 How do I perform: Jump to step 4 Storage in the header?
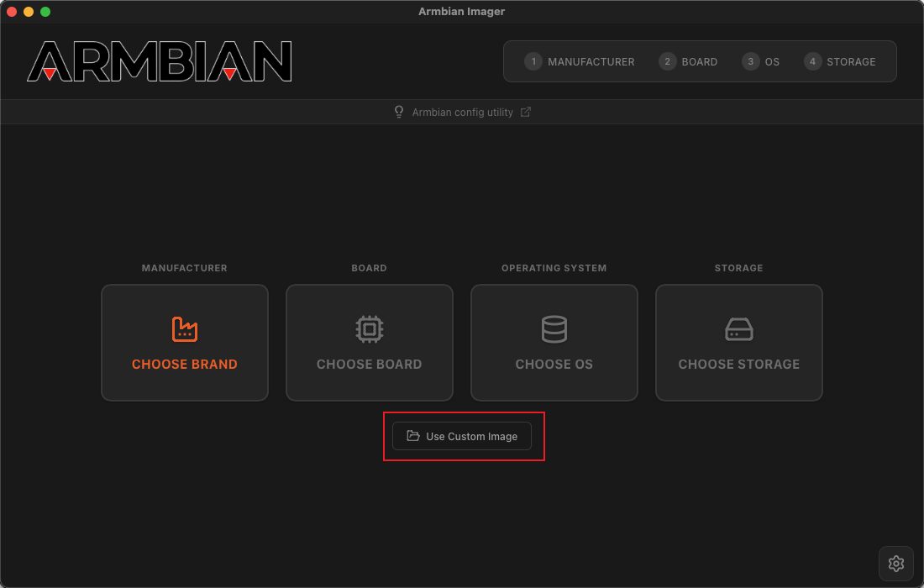click(840, 61)
